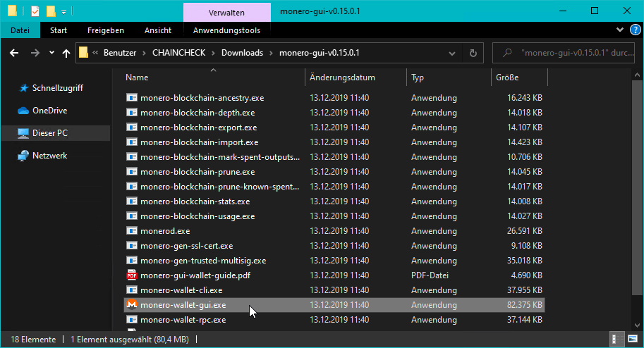Select monero-blockchain-prune.exe file name
Screen dimensions: 644x348
[x=198, y=172]
